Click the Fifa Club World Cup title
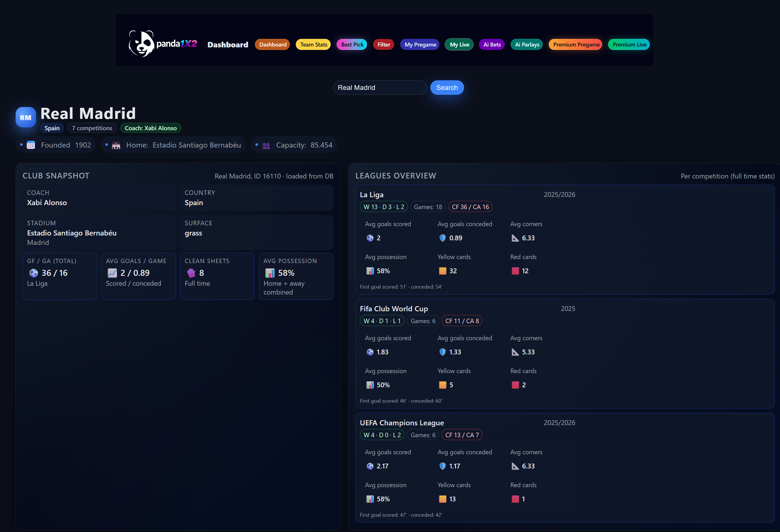780x532 pixels. (394, 309)
